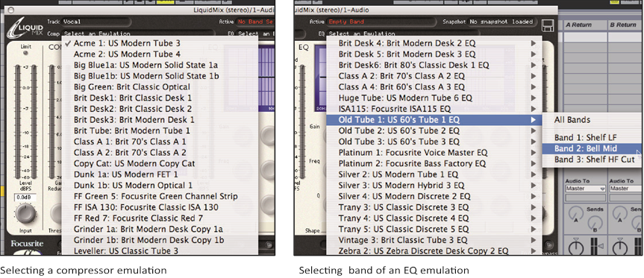Image resolution: width=644 pixels, height=278 pixels.
Task: Open B Return's Audio To Master dropdown
Action: tap(625, 189)
